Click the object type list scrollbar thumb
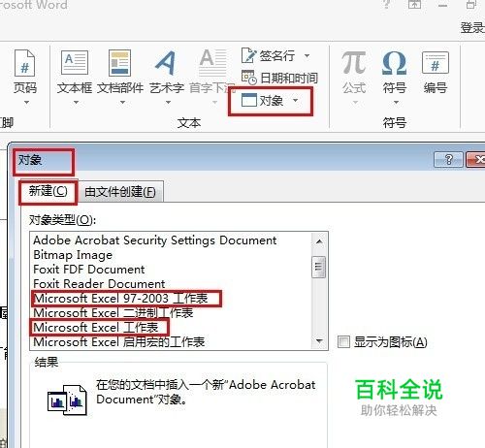This screenshot has height=448, width=485. tap(319, 267)
